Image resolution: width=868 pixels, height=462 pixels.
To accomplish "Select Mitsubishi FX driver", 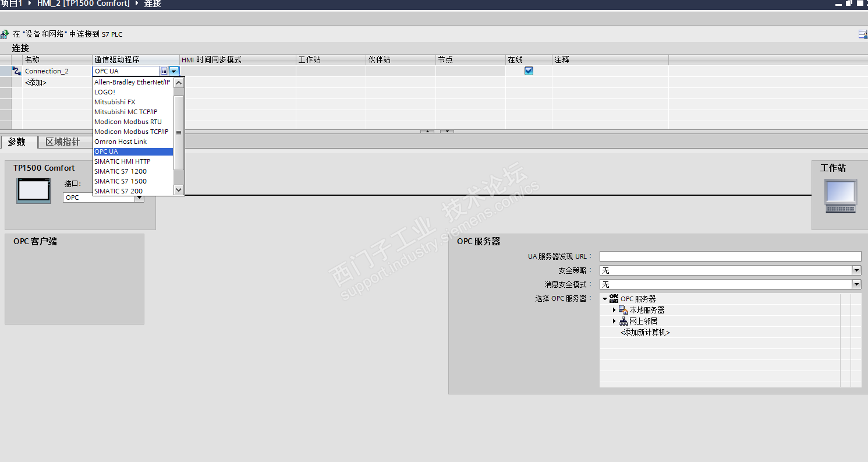I will (x=133, y=102).
